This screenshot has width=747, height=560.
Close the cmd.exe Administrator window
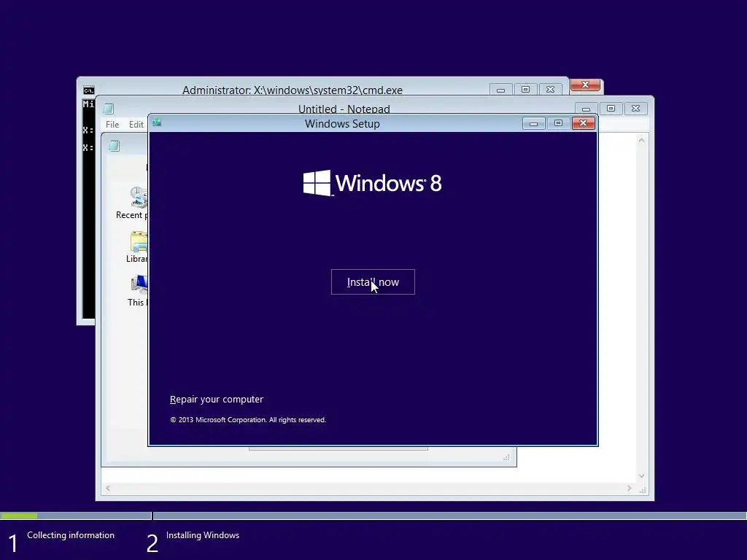point(550,90)
